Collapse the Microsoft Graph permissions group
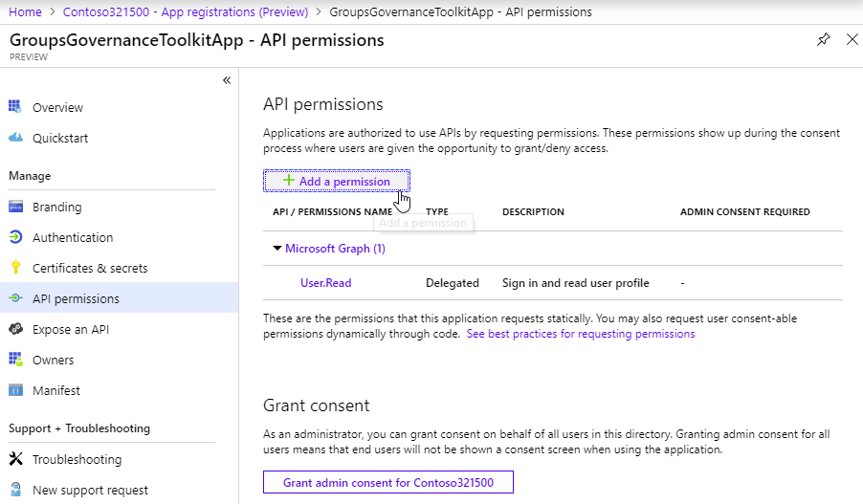Image resolution: width=863 pixels, height=504 pixels. (277, 249)
